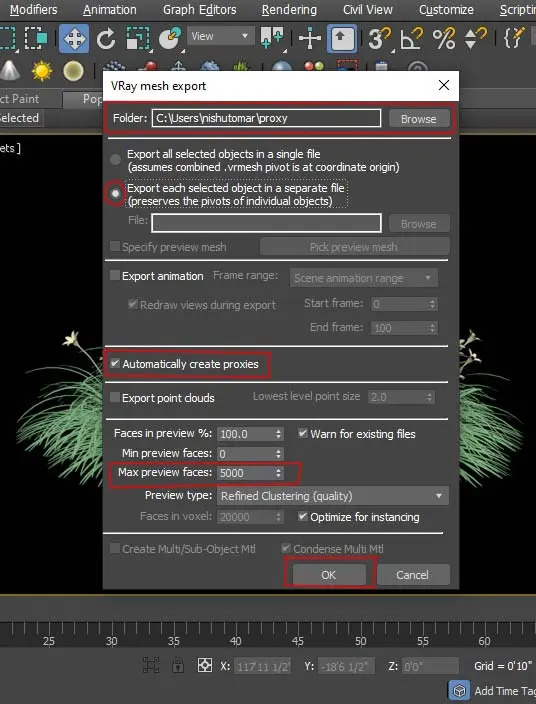Click the End frame spinner arrows
Image resolution: width=536 pixels, height=704 pixels.
(x=432, y=328)
